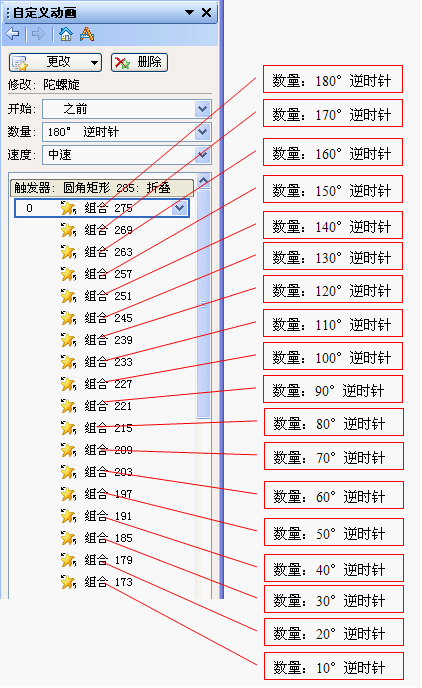Expand the 数量 combo box arrow

click(202, 132)
